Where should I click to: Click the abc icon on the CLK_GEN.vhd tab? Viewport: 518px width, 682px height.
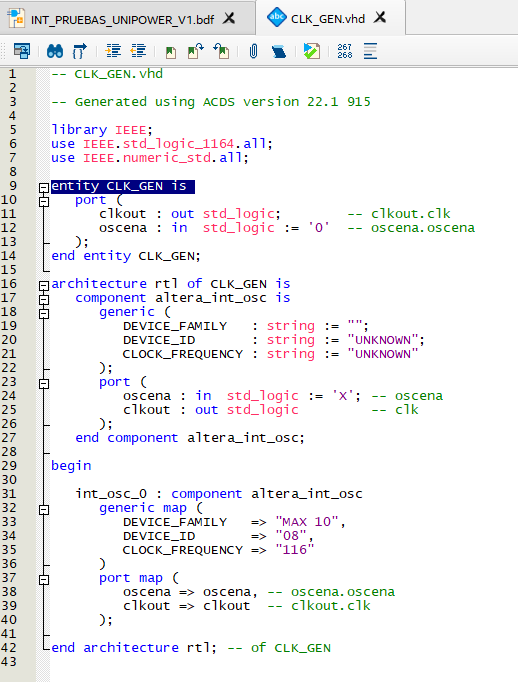coord(277,17)
